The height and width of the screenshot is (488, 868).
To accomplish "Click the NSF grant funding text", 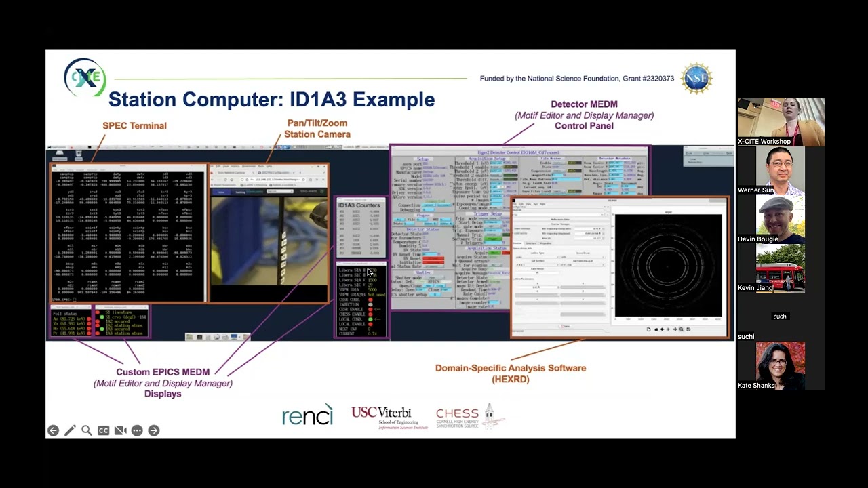I will 577,79.
